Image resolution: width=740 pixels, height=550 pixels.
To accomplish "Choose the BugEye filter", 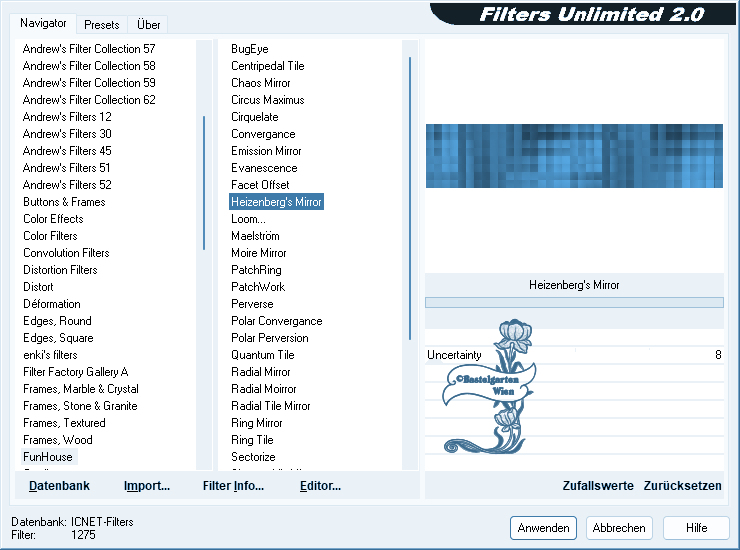I will tap(250, 49).
